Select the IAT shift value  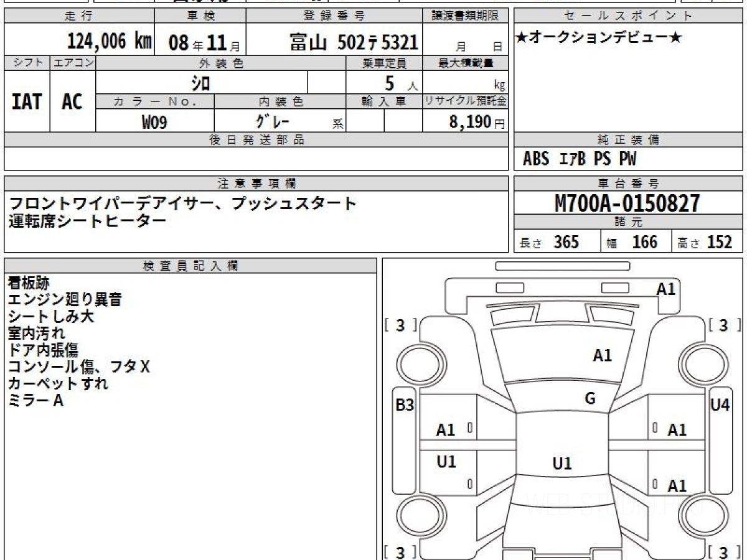(27, 101)
